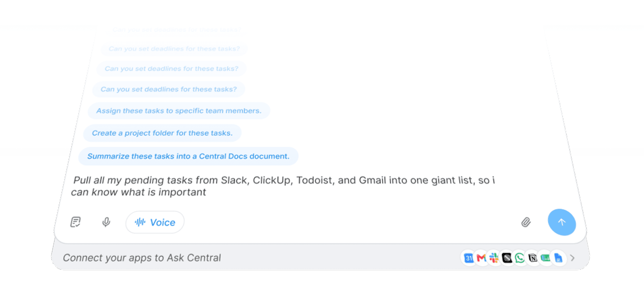Image resolution: width=644 pixels, height=289 pixels.
Task: Expand connected apps list chevron
Action: [572, 258]
